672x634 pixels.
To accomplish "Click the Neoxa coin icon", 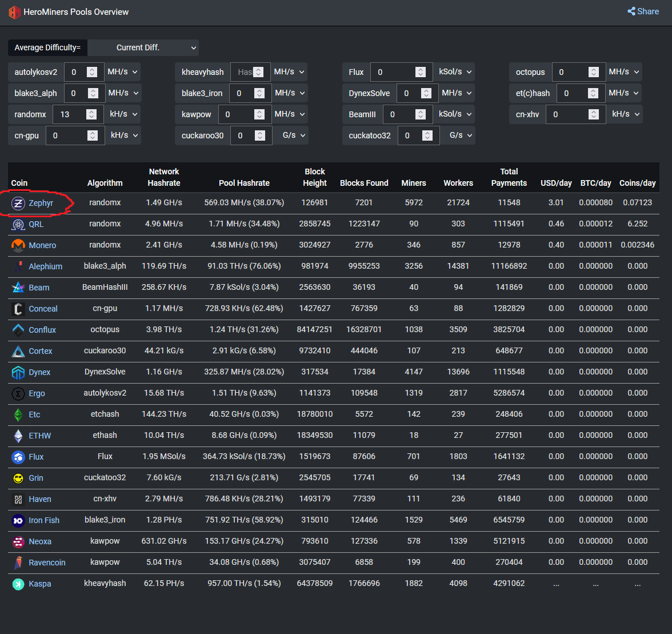I will point(18,541).
